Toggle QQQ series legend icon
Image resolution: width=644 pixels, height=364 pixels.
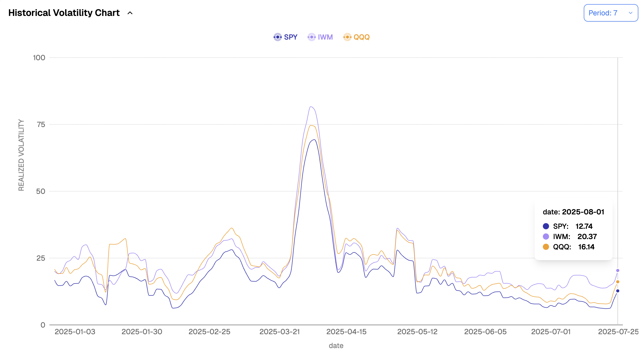tap(347, 37)
